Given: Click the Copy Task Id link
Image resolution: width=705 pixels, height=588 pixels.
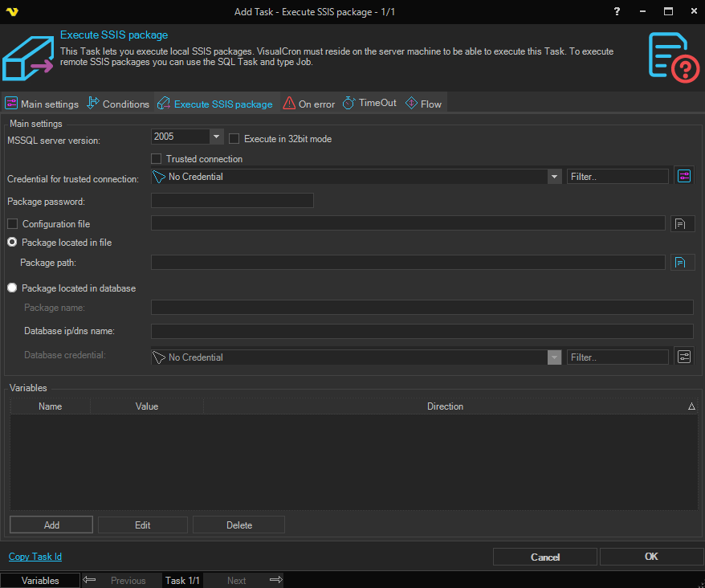Looking at the screenshot, I should [x=35, y=557].
